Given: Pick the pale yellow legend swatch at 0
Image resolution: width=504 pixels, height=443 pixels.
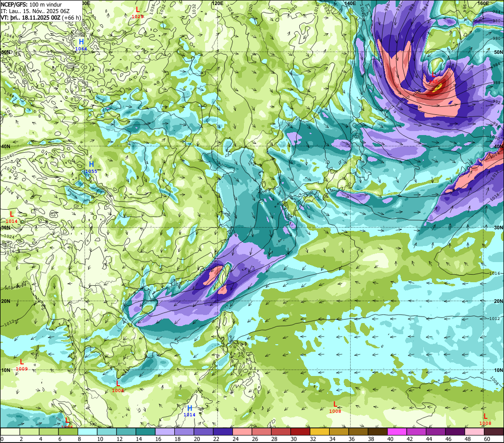Looking at the screenshot, I should [10, 431].
